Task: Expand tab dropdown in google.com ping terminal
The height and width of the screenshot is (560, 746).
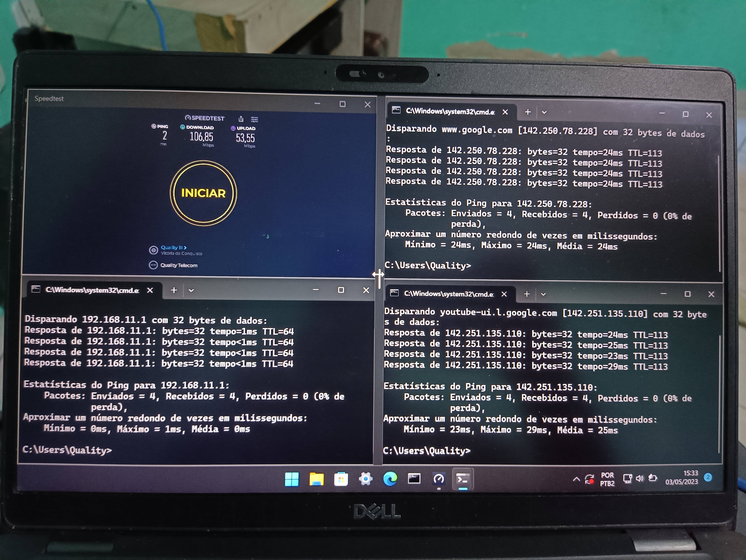Action: [544, 112]
